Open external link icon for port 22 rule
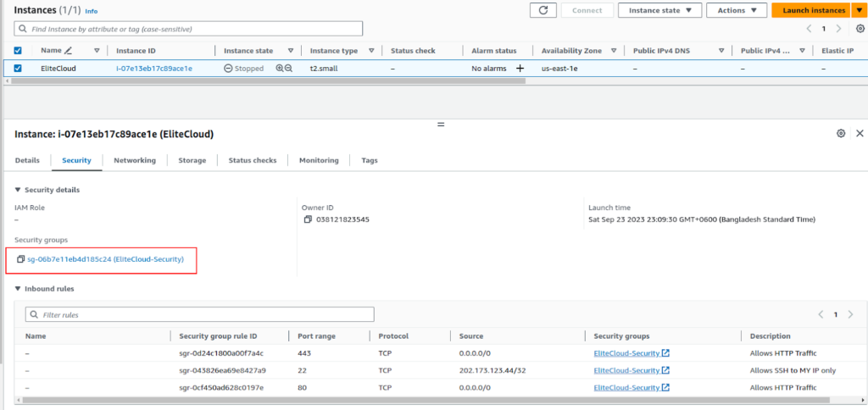The width and height of the screenshot is (868, 410). pos(666,370)
